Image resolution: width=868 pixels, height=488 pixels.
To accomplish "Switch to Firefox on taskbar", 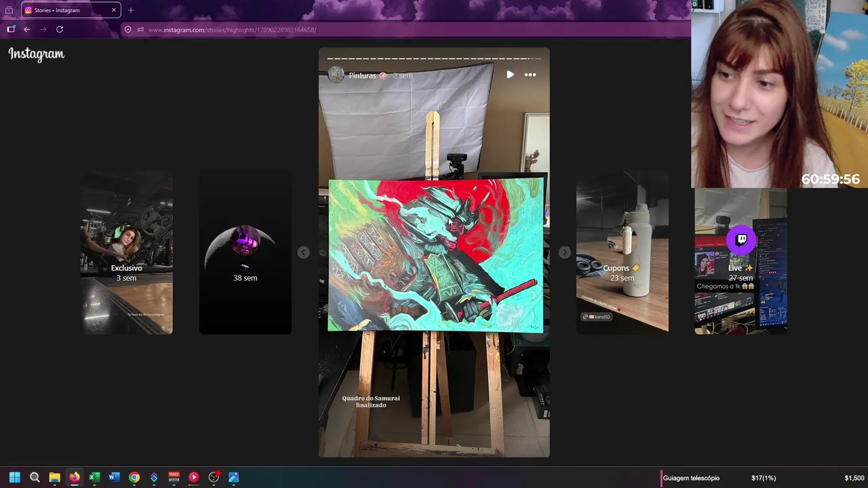I will [x=74, y=477].
